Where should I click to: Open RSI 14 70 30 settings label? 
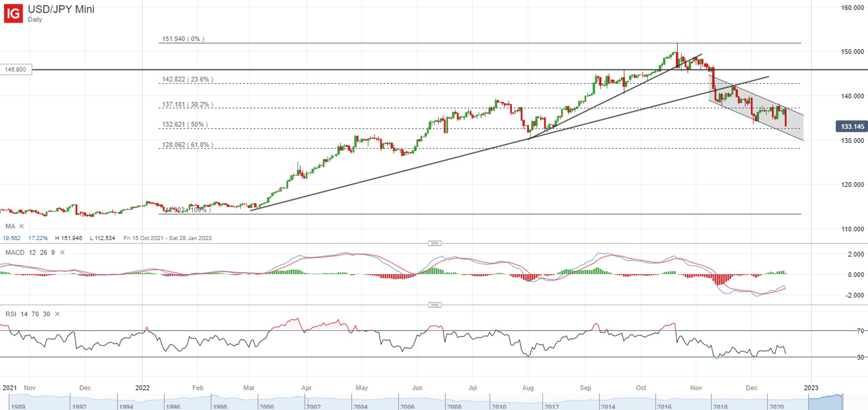(x=27, y=314)
